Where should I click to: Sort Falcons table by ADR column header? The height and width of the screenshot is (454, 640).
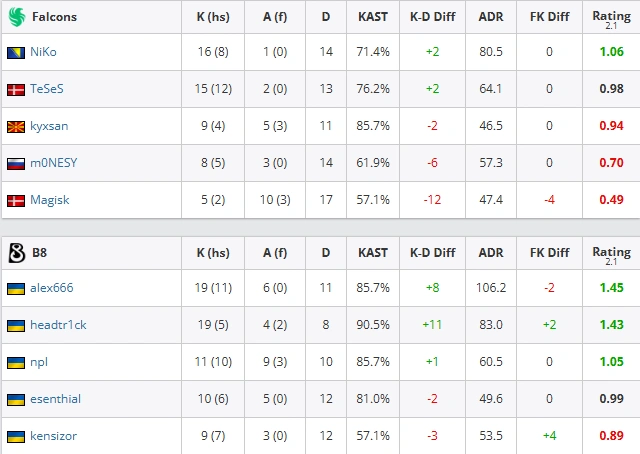[x=491, y=17]
